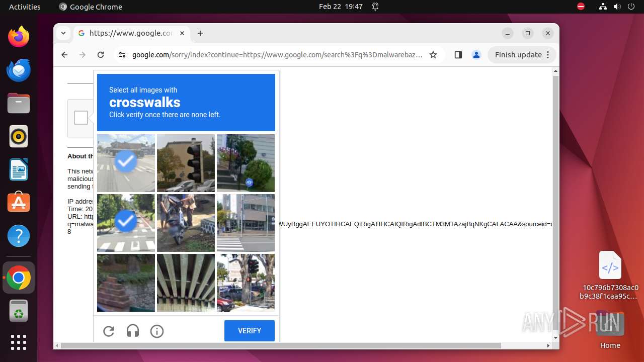Open a new tab

coord(200,33)
